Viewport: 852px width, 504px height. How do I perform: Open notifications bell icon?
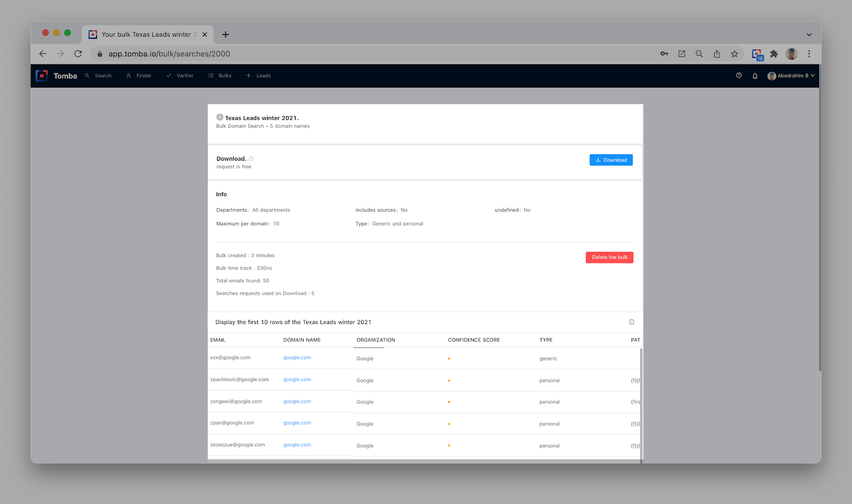tap(755, 76)
